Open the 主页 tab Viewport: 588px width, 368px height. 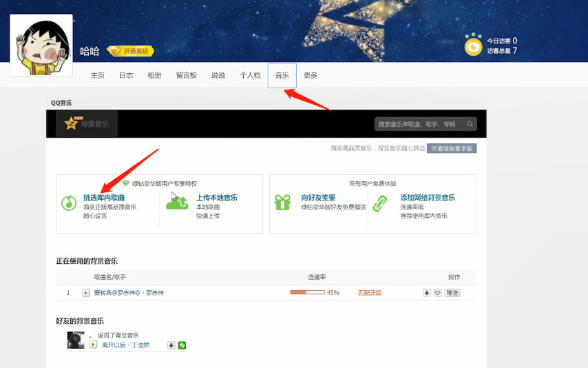(98, 75)
